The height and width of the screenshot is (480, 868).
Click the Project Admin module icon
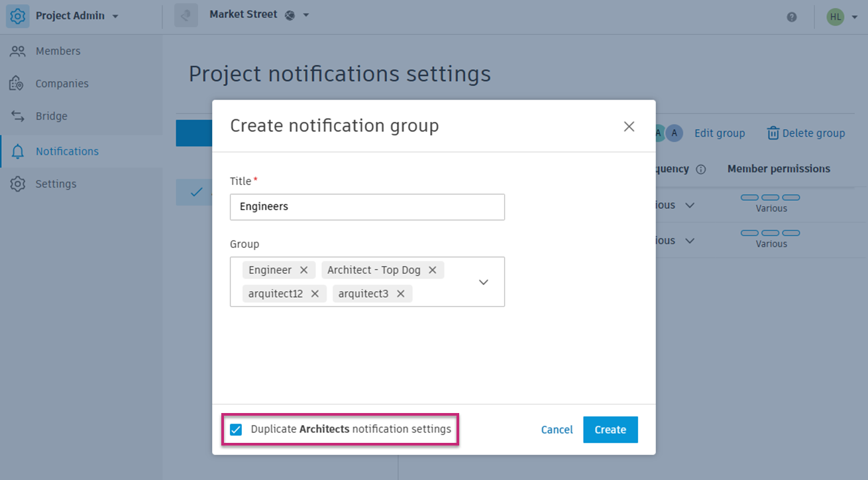click(18, 15)
